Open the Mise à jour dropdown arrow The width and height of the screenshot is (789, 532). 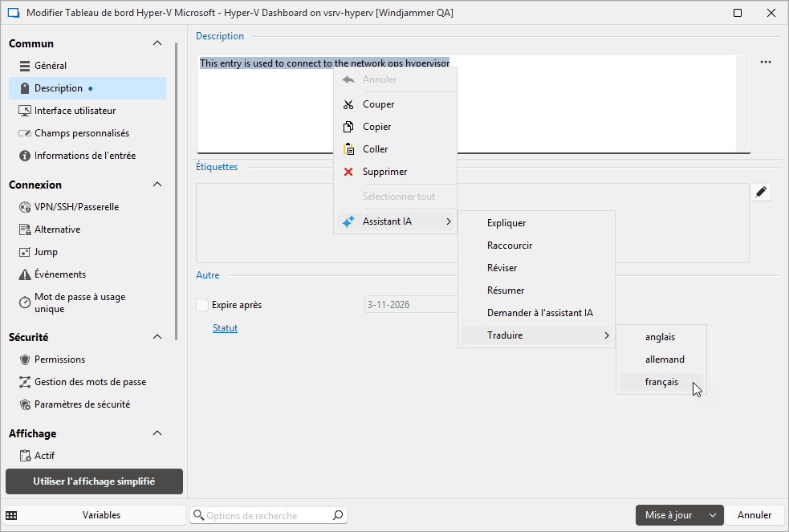pyautogui.click(x=712, y=515)
